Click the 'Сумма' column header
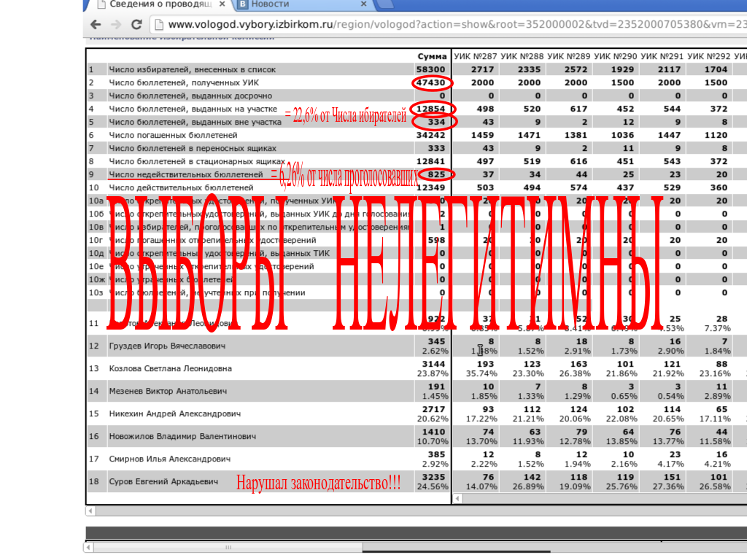747x560 pixels. click(432, 56)
